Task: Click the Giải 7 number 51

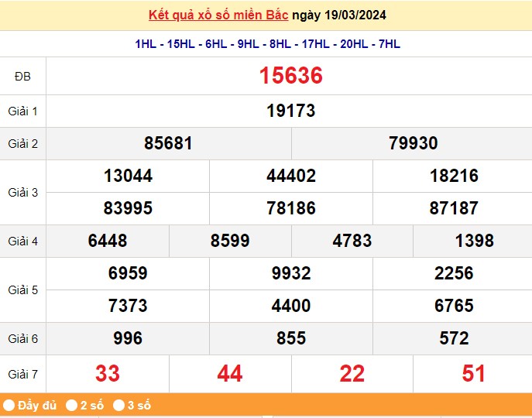Action: pos(474,374)
